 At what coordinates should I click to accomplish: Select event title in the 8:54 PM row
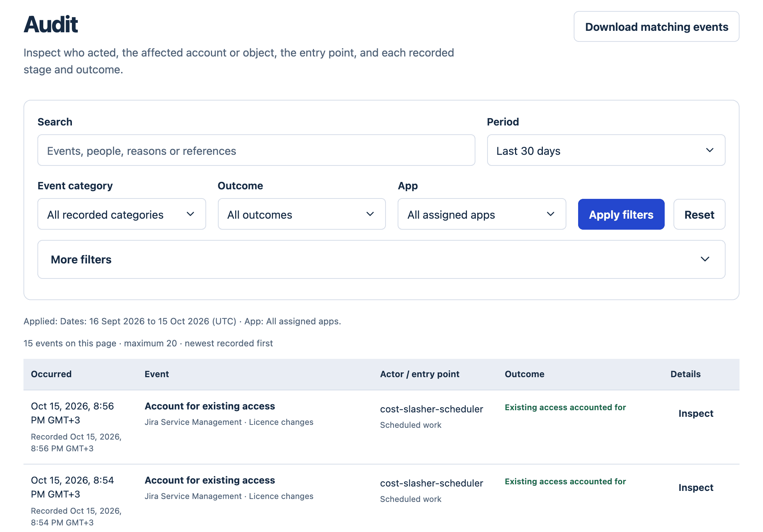(210, 480)
